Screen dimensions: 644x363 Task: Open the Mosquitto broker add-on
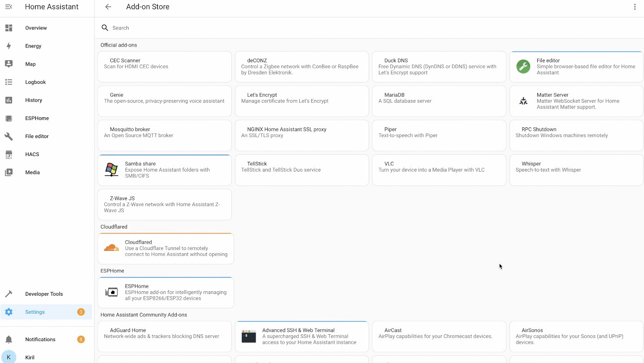(x=165, y=135)
